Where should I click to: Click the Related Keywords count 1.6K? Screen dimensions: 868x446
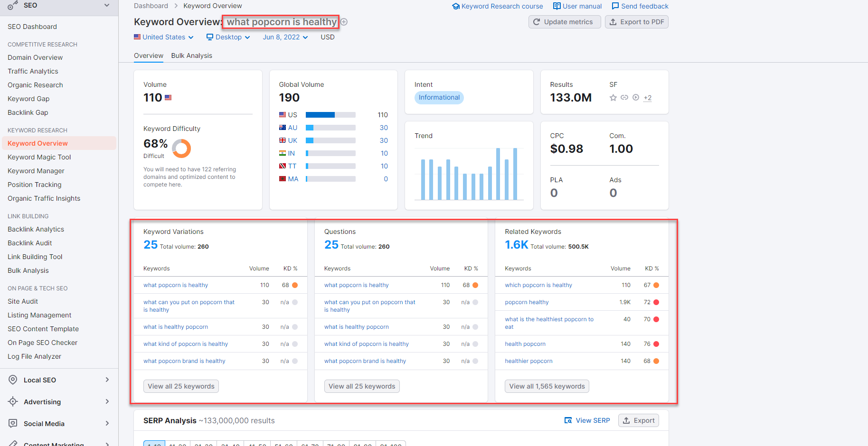[516, 245]
